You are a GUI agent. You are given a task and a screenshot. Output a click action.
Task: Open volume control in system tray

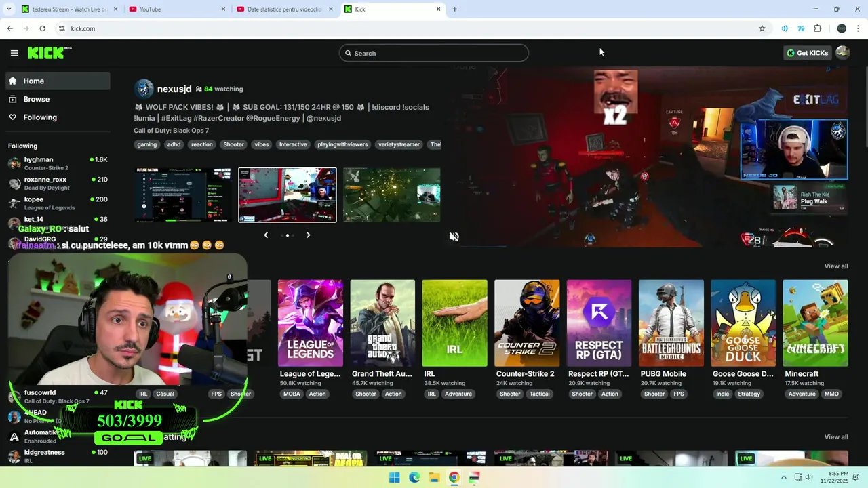[x=810, y=477]
